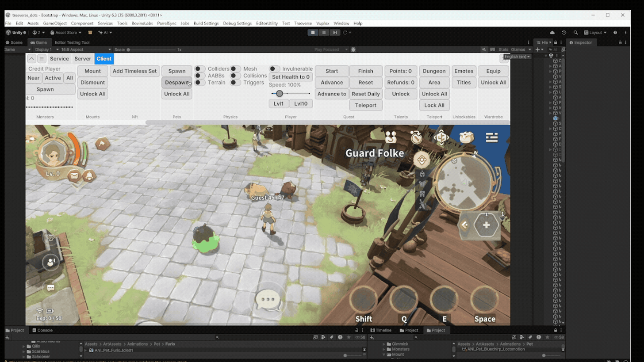Open the in-game mail envelope icon
The image size is (644, 362).
pos(74,176)
